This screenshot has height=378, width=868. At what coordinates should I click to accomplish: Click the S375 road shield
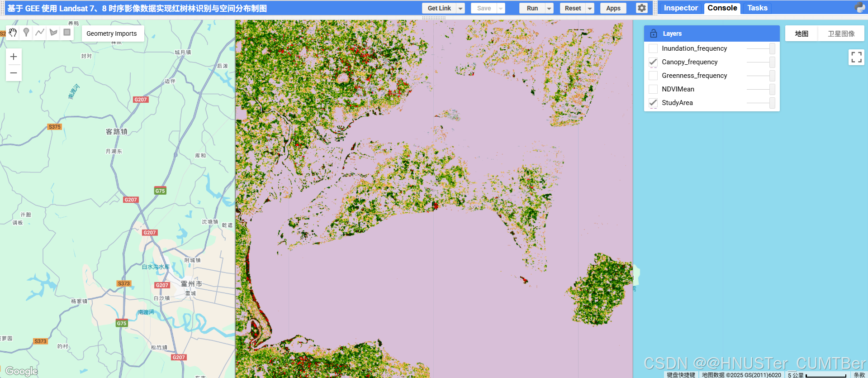tap(55, 127)
